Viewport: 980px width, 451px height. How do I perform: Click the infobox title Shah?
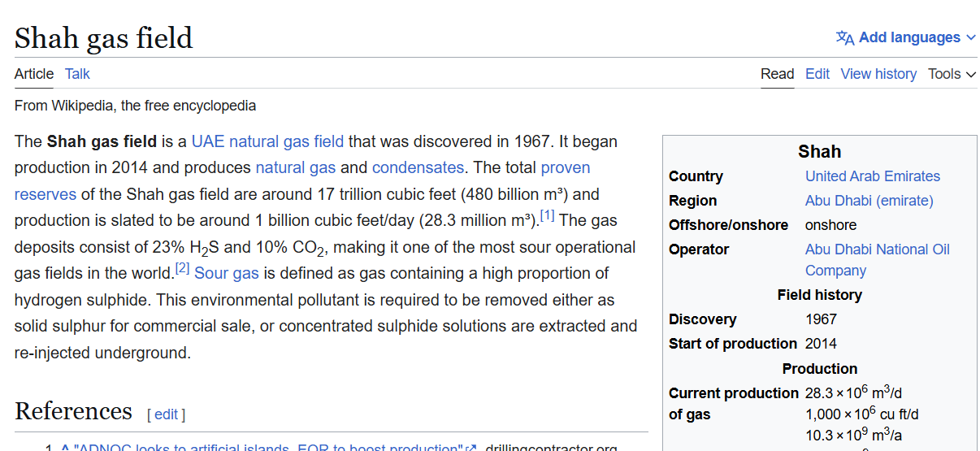pos(820,152)
